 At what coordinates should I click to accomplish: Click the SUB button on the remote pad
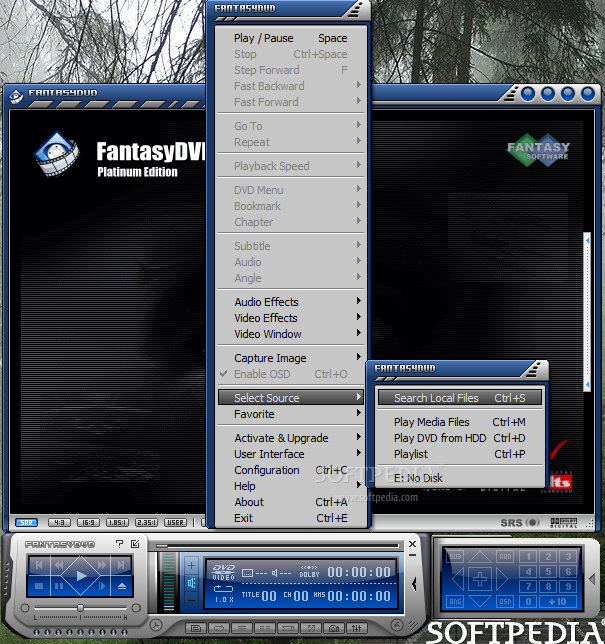coord(455,557)
